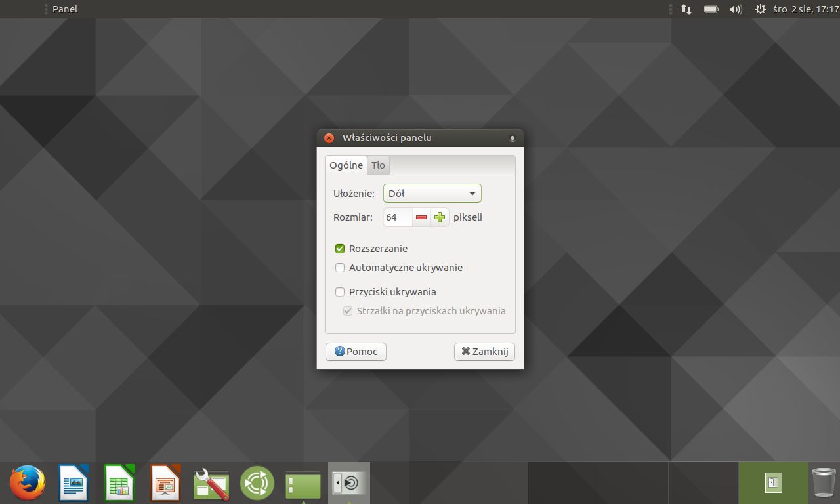Close Właściwości panelu with red button
The image size is (840, 504).
coord(329,138)
